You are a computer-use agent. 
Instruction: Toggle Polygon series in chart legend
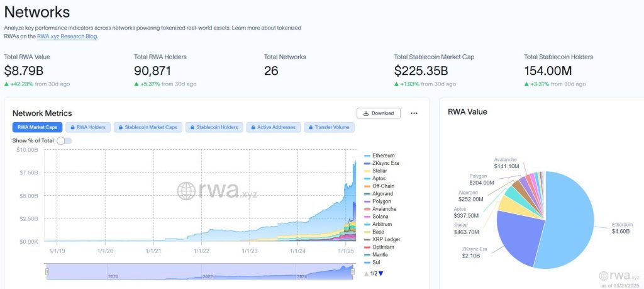pos(377,201)
